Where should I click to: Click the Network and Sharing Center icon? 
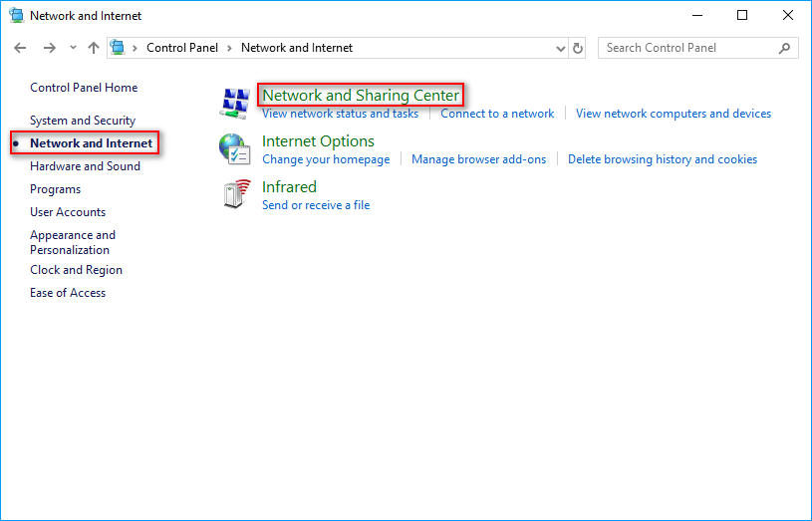click(235, 103)
